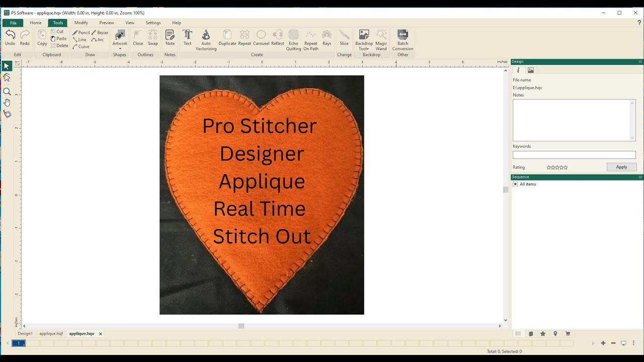
Task: Open the Help ribbon tab
Action: (177, 23)
